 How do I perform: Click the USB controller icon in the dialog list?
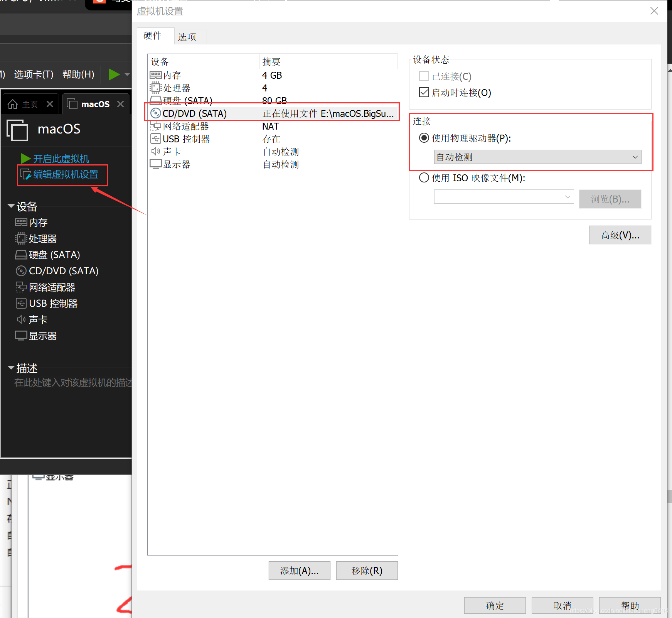coord(156,139)
